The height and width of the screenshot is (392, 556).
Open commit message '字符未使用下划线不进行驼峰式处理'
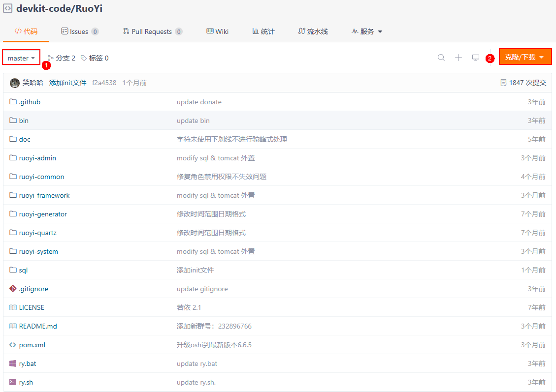tap(232, 139)
